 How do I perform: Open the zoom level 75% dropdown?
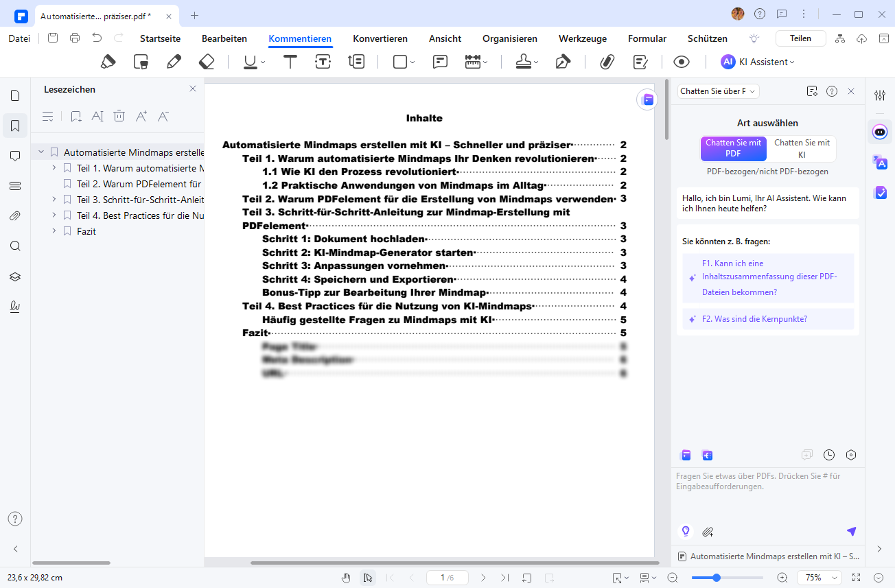click(x=819, y=578)
